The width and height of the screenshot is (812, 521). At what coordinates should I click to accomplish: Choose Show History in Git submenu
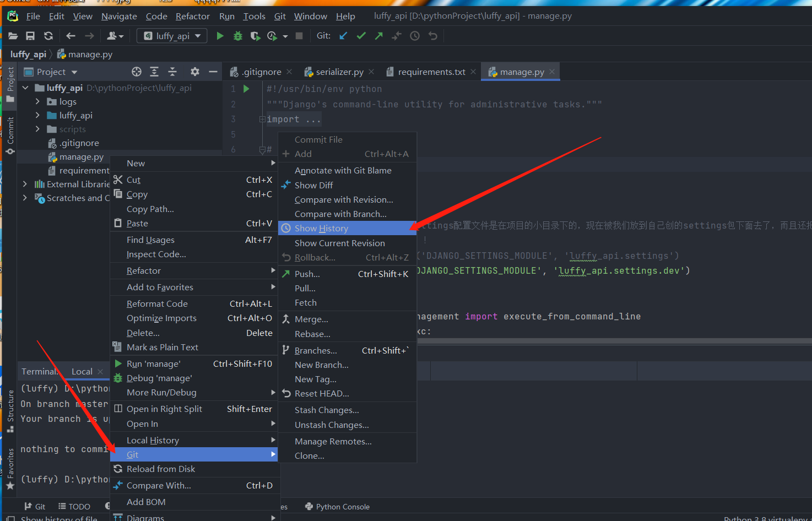point(347,228)
